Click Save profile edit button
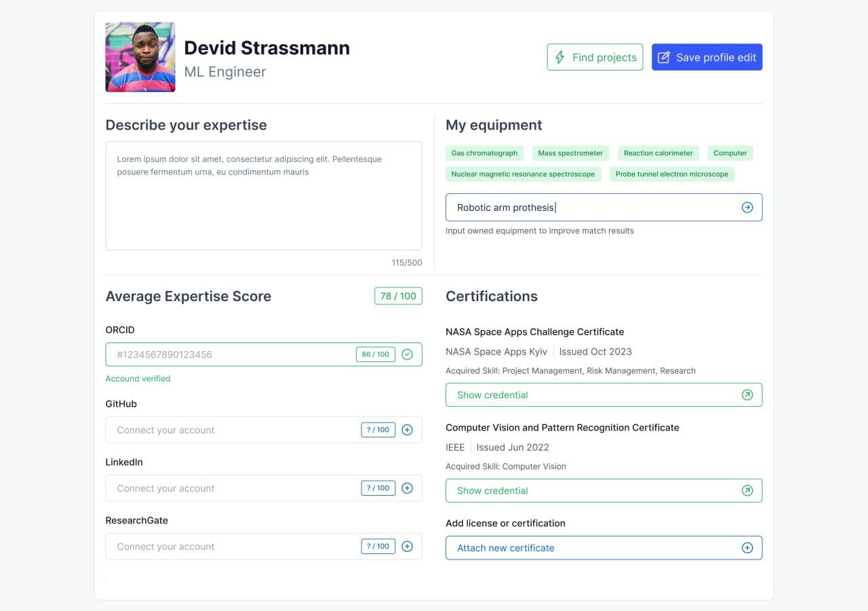 pyautogui.click(x=707, y=58)
